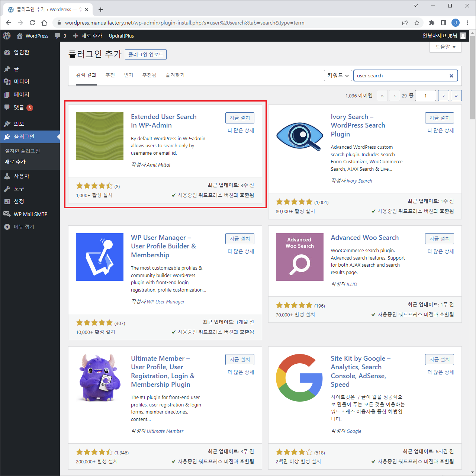Collapse the sidebar with 메뉴 접기

(x=30, y=227)
